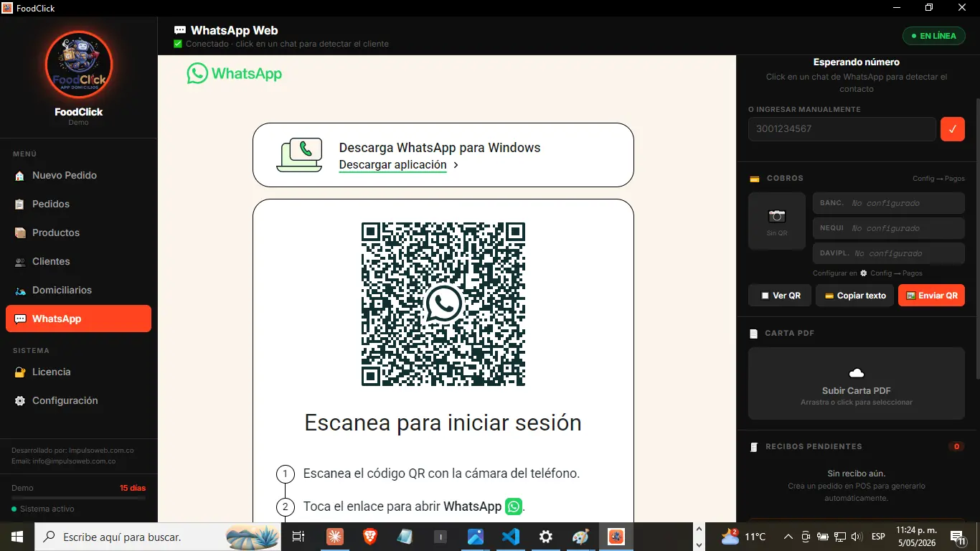This screenshot has width=980, height=551.
Task: Click the green Conectado checkmark icon
Action: [178, 44]
